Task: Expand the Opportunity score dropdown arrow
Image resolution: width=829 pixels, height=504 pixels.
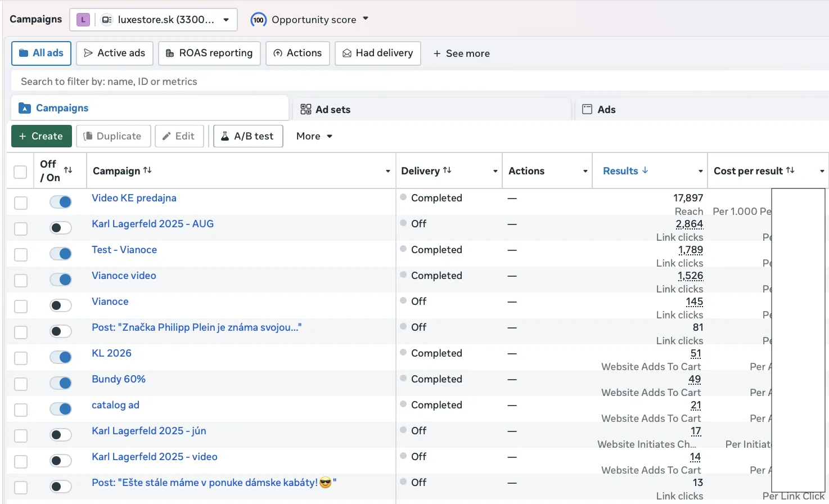Action: (366, 19)
